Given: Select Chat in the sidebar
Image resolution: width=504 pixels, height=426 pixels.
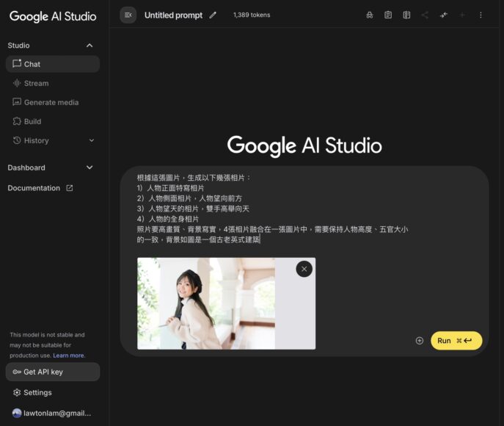Looking at the screenshot, I should [32, 64].
